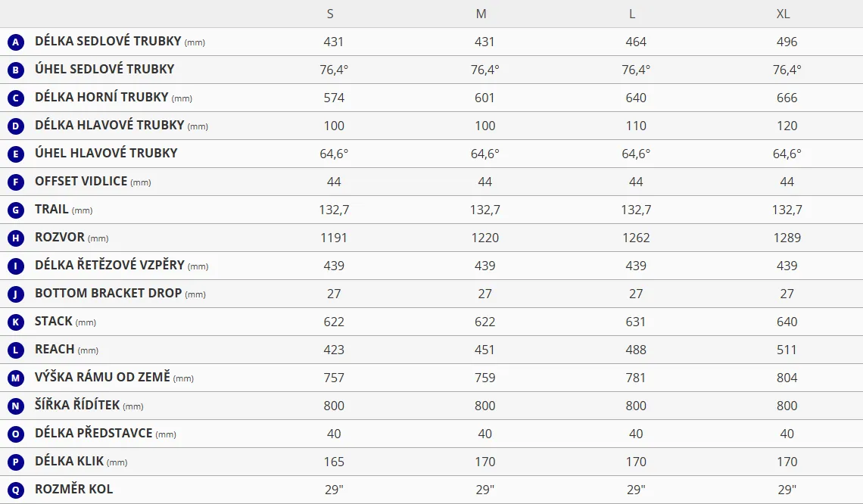Click the H badge beside Rozvor

(16, 238)
